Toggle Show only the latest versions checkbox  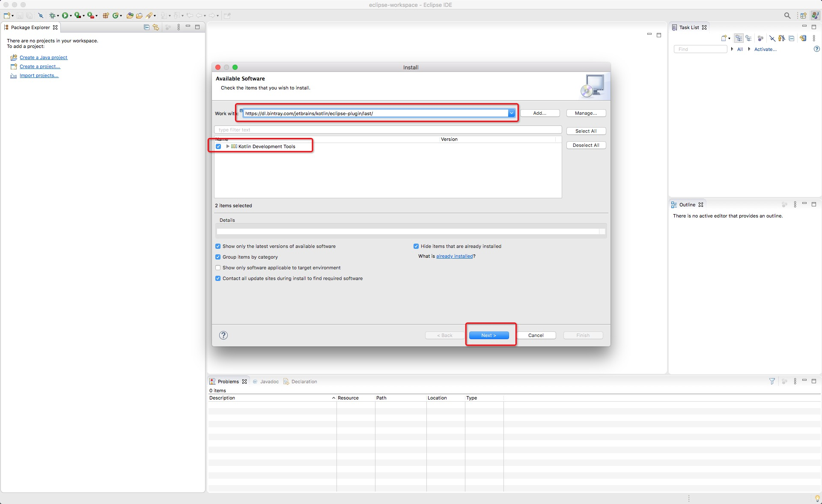218,246
